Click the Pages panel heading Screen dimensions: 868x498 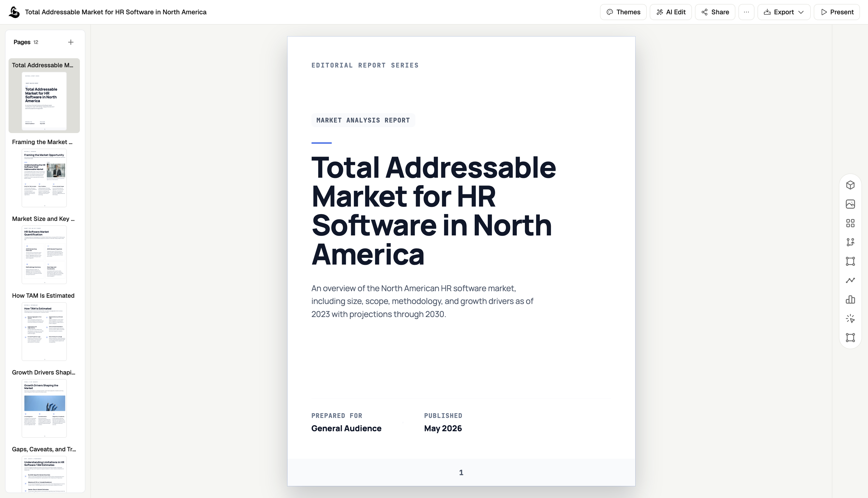coord(22,42)
